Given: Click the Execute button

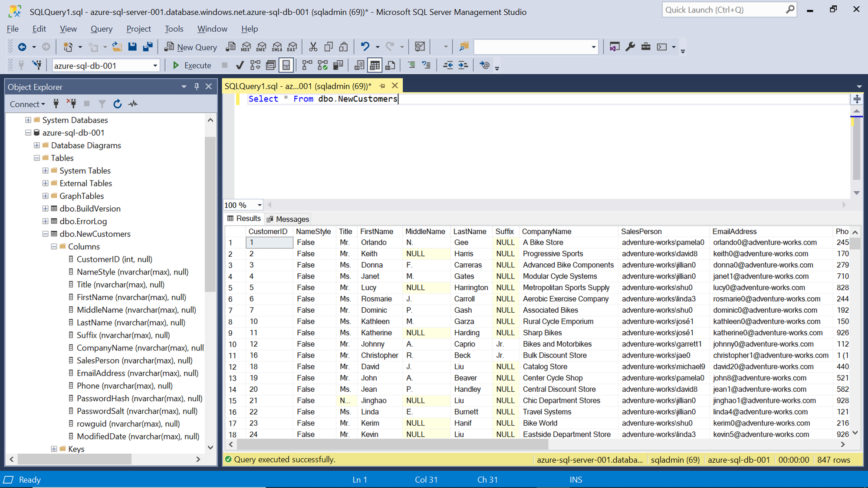Looking at the screenshot, I should coord(192,66).
